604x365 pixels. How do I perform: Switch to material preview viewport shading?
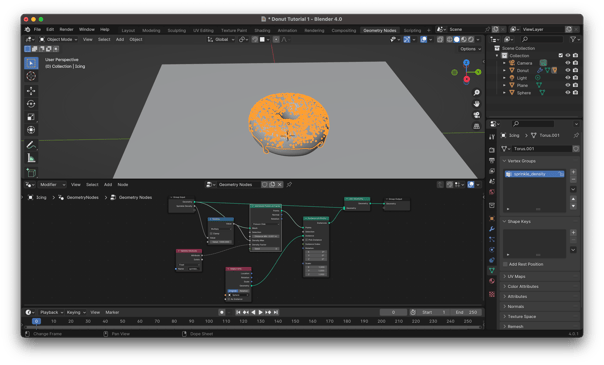click(x=464, y=40)
